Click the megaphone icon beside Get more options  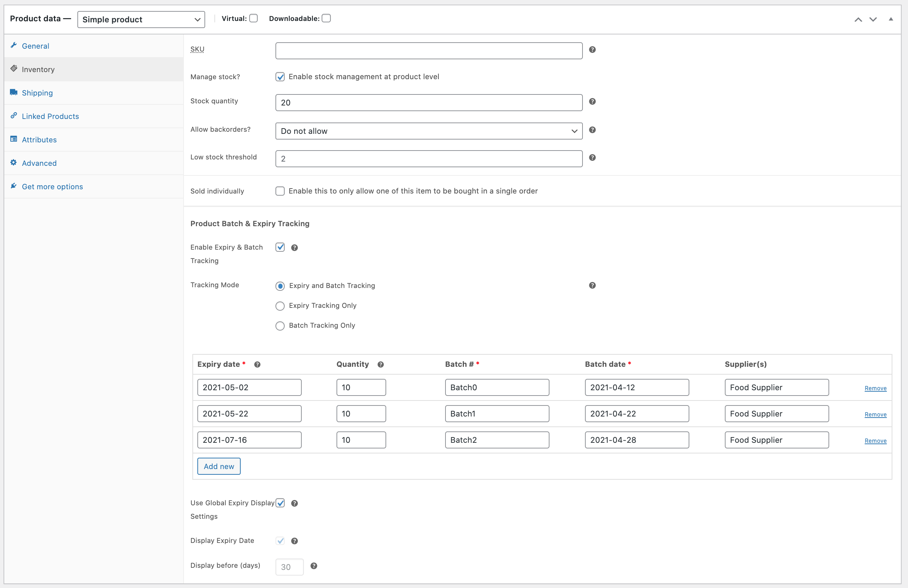[14, 186]
